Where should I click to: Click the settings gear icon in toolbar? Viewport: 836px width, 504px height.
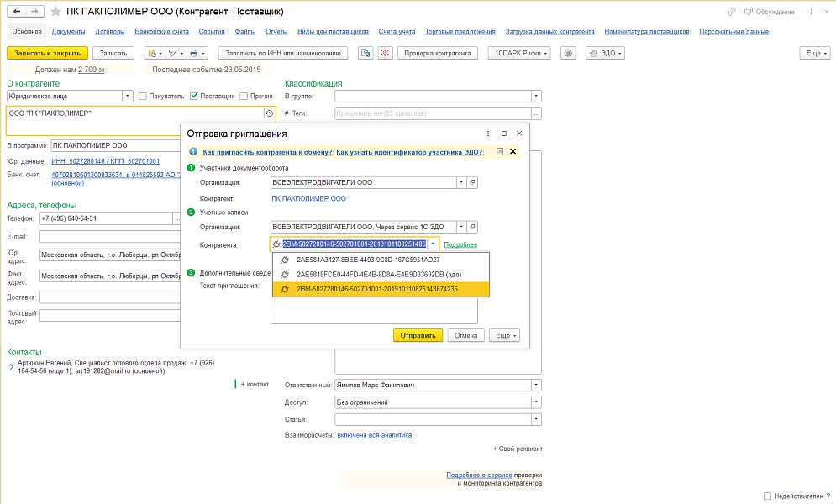tap(569, 53)
